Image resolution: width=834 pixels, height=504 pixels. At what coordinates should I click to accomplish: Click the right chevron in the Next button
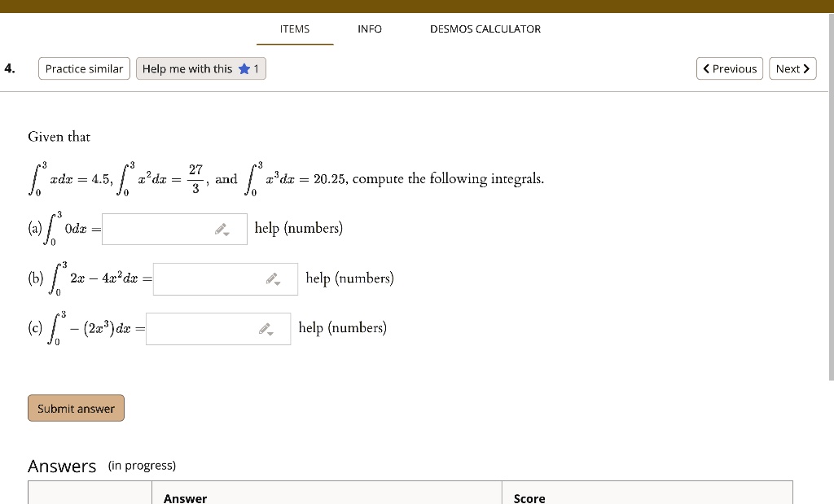pyautogui.click(x=806, y=68)
